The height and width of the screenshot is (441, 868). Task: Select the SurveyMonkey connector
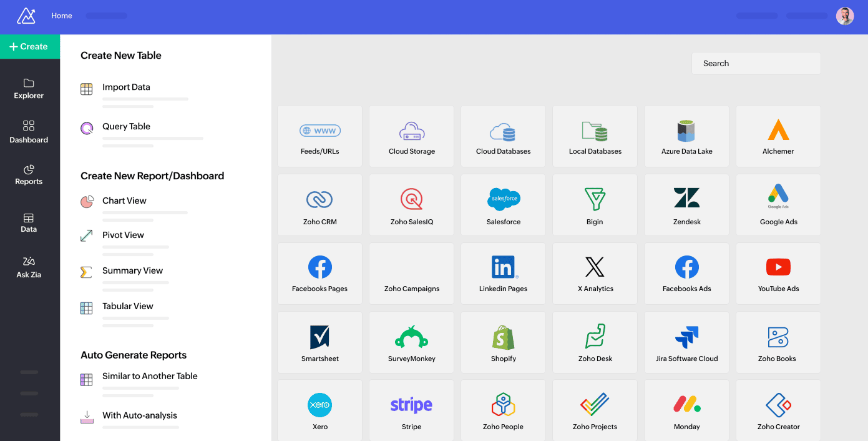point(412,342)
